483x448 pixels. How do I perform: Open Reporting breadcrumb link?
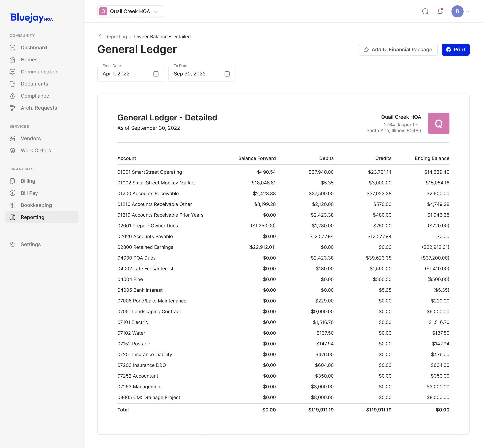(116, 37)
